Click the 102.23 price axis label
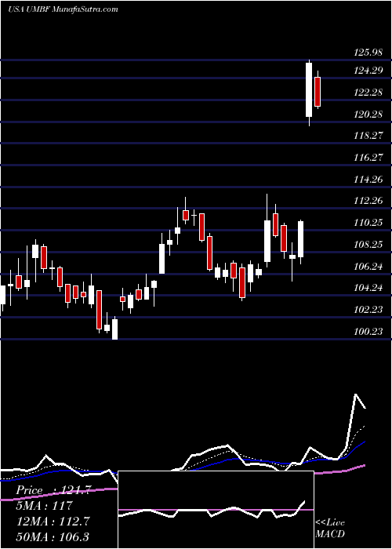The width and height of the screenshot is (392, 549). [368, 310]
